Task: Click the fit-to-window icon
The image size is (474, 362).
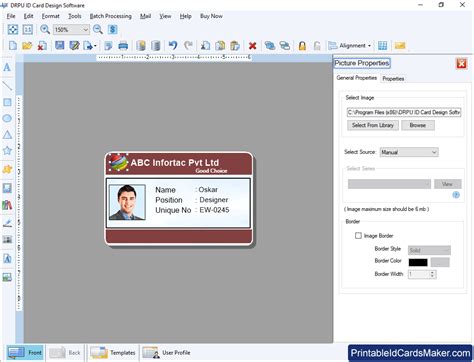Action: pyautogui.click(x=13, y=30)
